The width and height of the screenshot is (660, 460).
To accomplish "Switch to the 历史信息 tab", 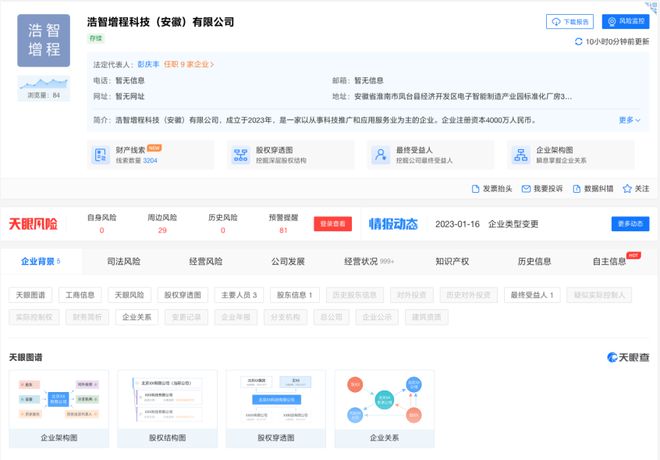I will click(x=534, y=261).
